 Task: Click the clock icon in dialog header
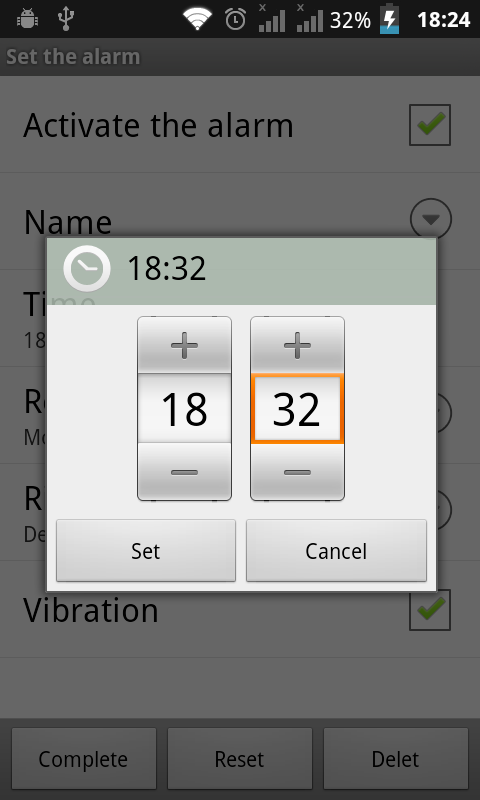pos(87,268)
